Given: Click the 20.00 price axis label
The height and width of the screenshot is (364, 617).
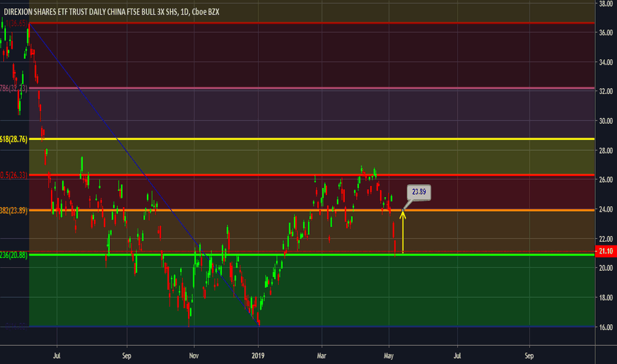Looking at the screenshot, I should (606, 268).
